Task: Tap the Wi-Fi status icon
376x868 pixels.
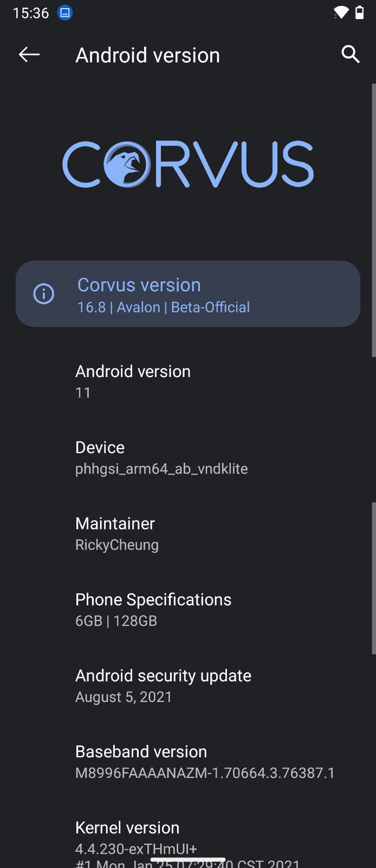Action: point(341,12)
